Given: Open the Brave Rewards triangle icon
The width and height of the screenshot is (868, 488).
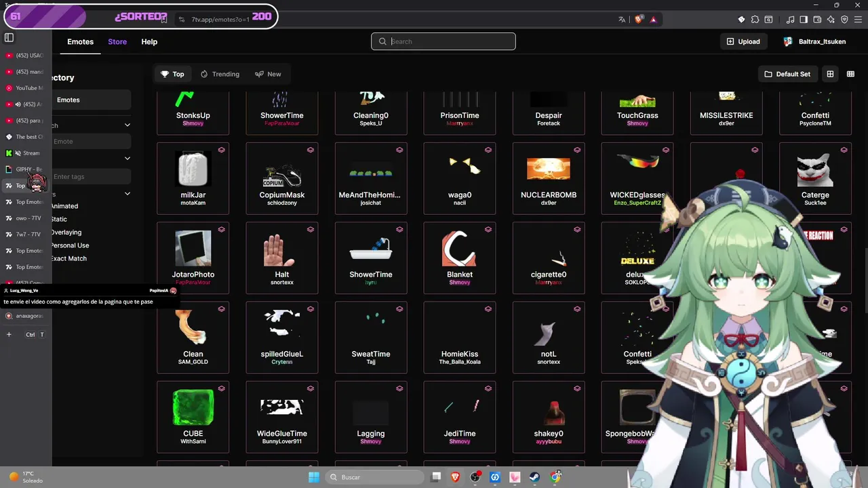Looking at the screenshot, I should click(x=653, y=20).
